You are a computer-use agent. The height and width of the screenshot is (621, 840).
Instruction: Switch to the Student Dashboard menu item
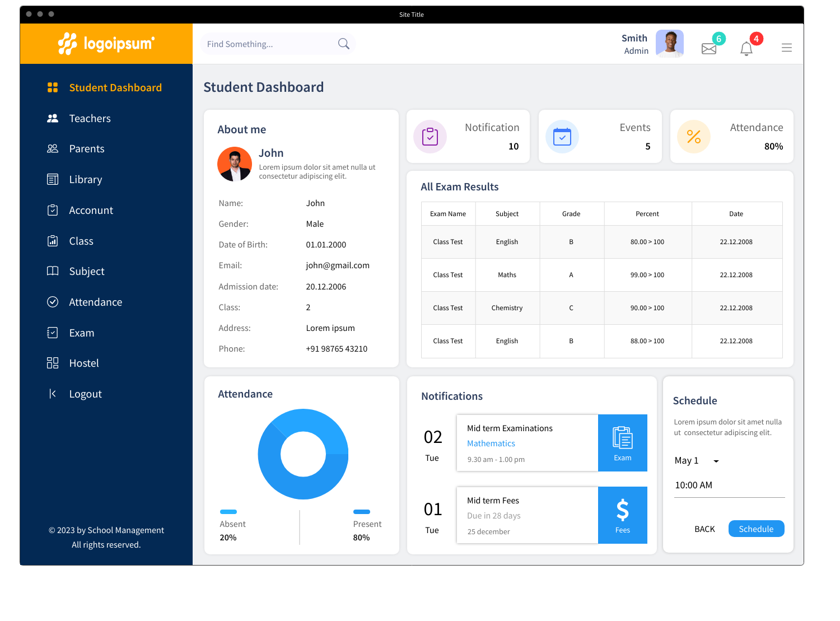click(115, 87)
